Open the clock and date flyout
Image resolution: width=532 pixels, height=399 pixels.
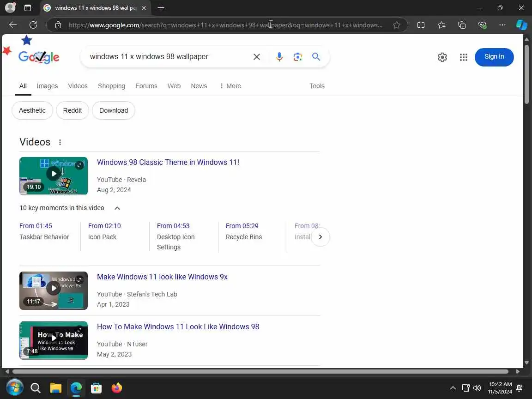click(500, 388)
